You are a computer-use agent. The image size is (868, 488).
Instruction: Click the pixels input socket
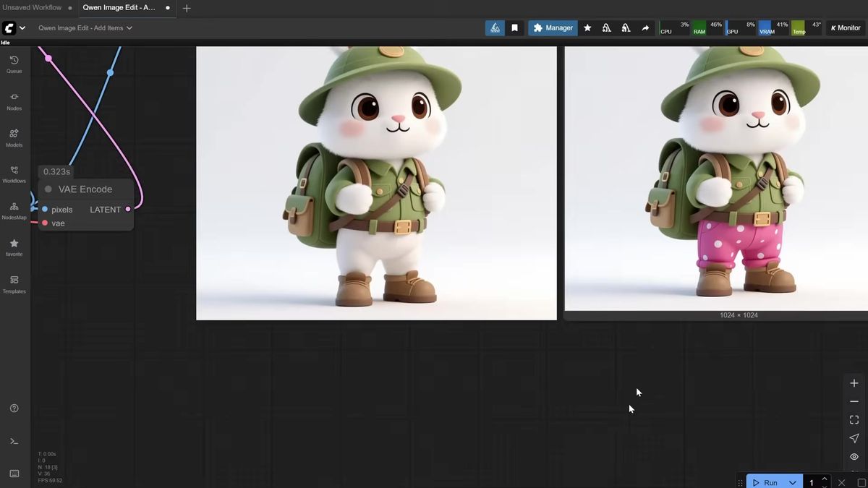pyautogui.click(x=45, y=210)
